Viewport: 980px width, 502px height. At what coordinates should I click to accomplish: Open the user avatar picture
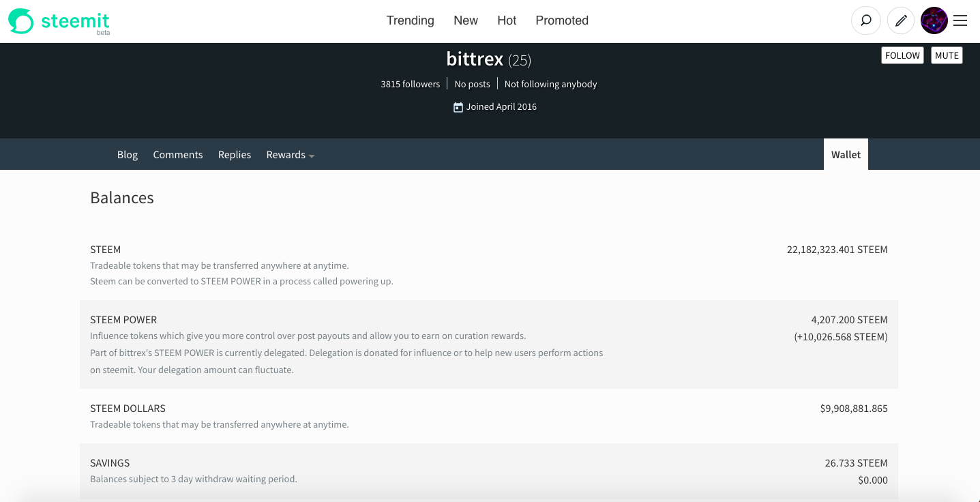(934, 20)
